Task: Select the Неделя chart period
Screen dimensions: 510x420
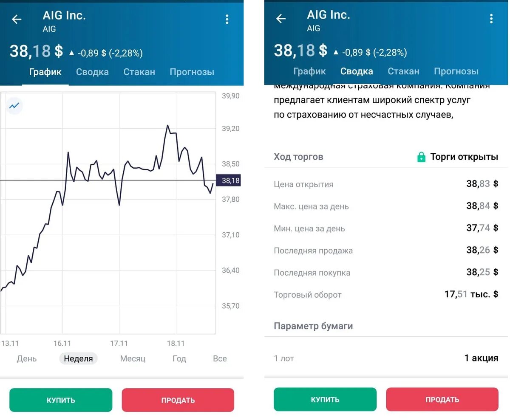Action: point(78,359)
